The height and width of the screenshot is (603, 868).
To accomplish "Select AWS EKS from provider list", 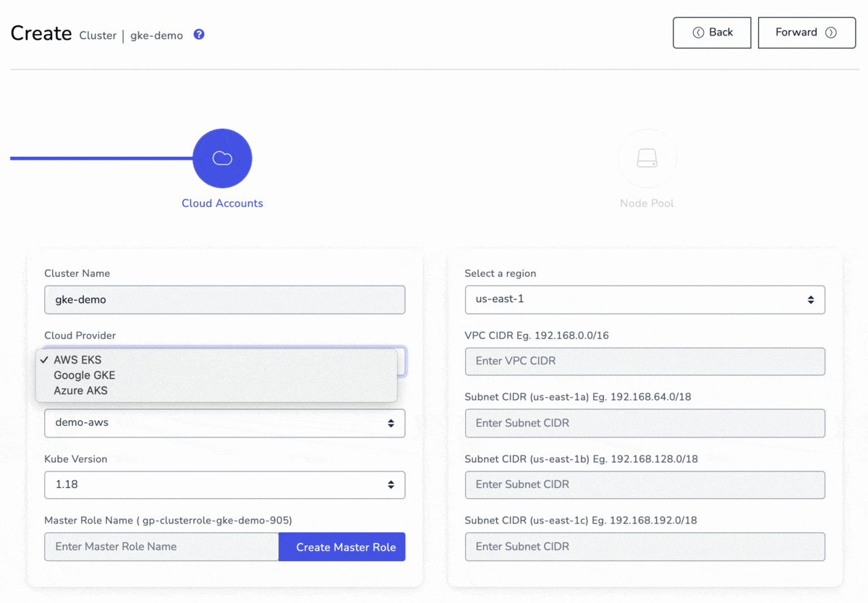I will (77, 360).
